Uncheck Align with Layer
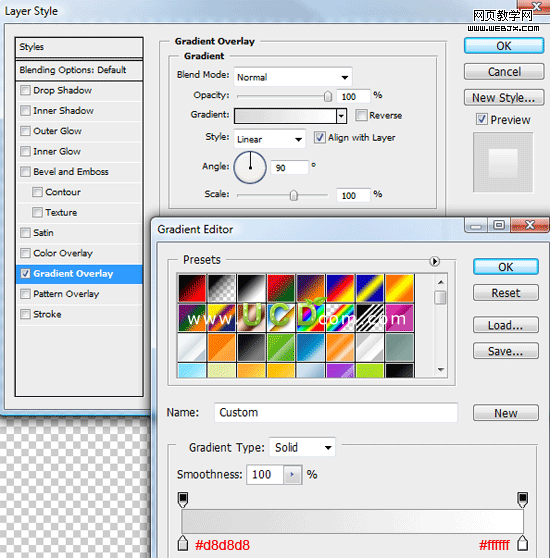This screenshot has height=558, width=550. coord(319,137)
